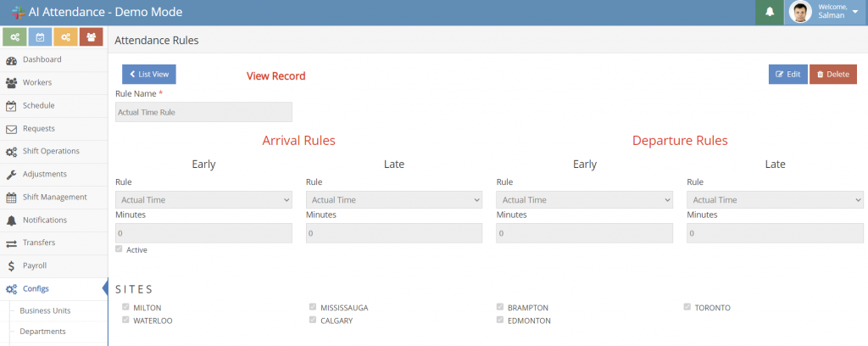Image resolution: width=868 pixels, height=346 pixels.
Task: Click the green quick-access icon button
Action: coord(15,36)
